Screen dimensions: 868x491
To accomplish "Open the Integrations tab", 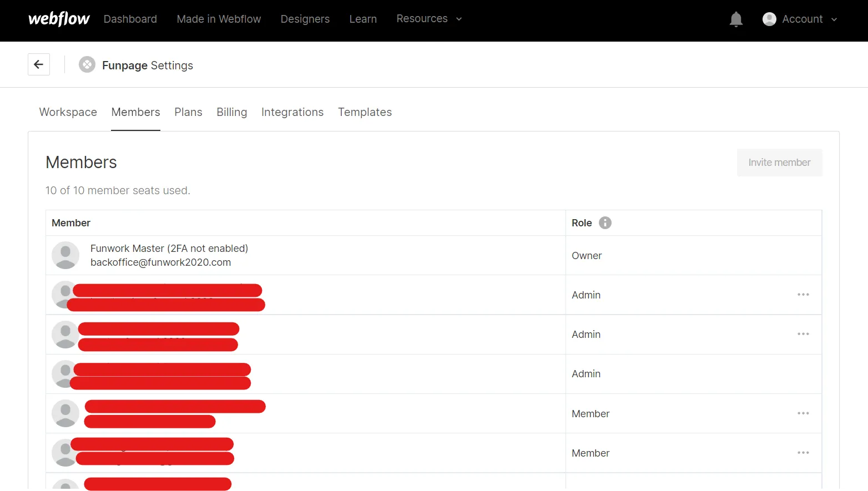I will pos(292,112).
